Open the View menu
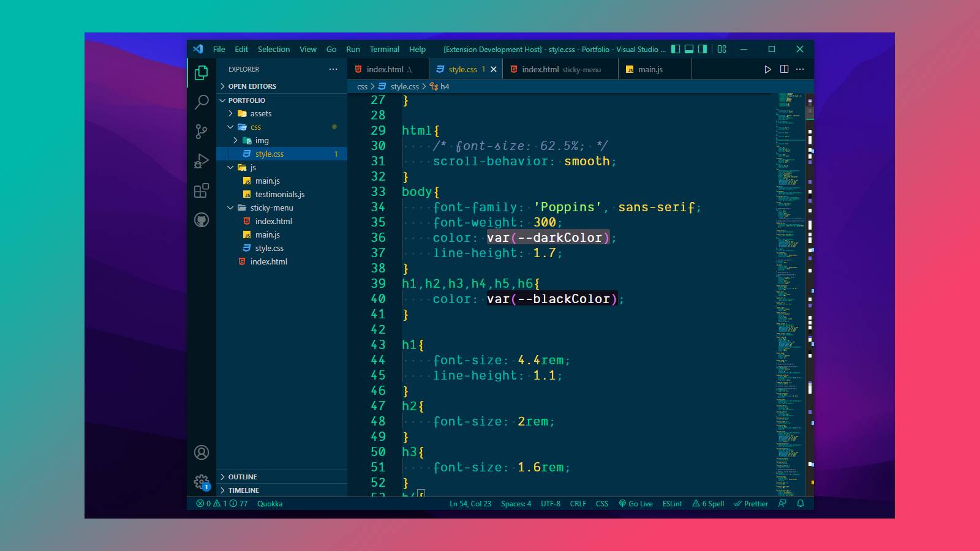The image size is (980, 551). (308, 49)
